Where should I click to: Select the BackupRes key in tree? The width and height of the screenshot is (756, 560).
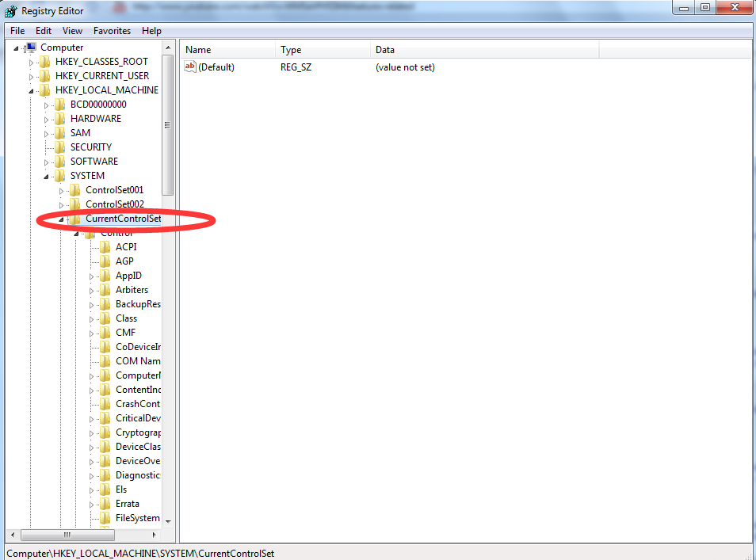pyautogui.click(x=138, y=304)
